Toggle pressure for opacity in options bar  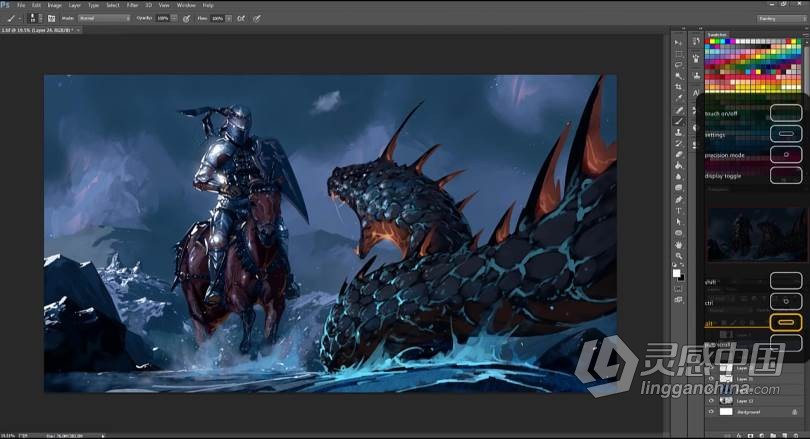point(186,18)
